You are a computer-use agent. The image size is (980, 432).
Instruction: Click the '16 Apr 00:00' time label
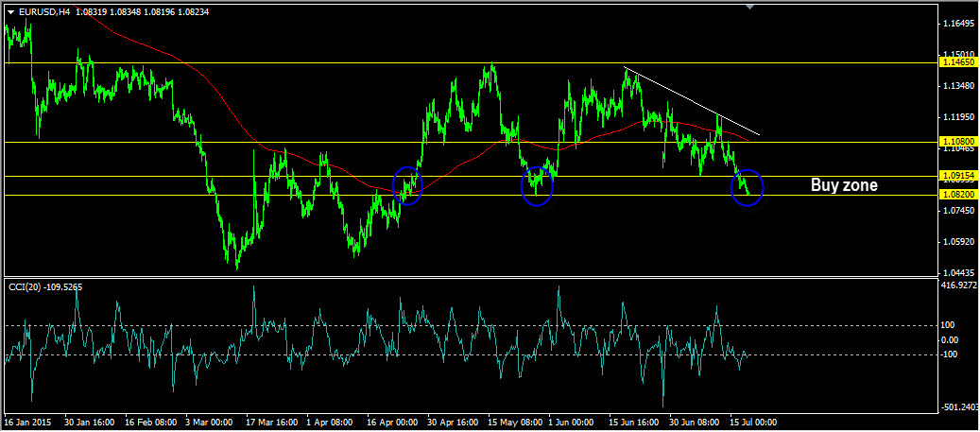(392, 422)
